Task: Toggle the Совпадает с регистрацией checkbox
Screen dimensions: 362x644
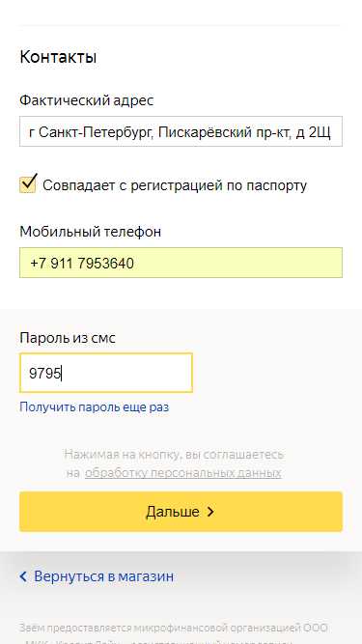Action: [28, 184]
